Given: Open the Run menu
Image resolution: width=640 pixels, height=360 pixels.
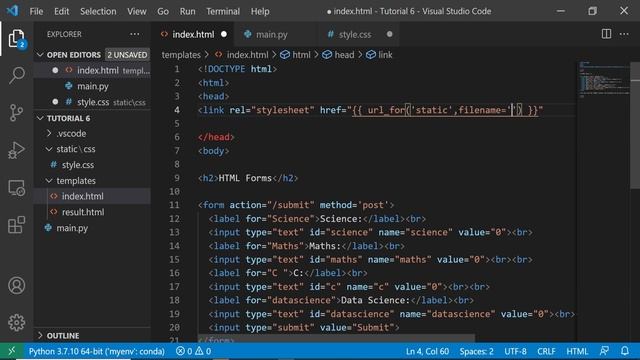Looking at the screenshot, I should coord(187,11).
